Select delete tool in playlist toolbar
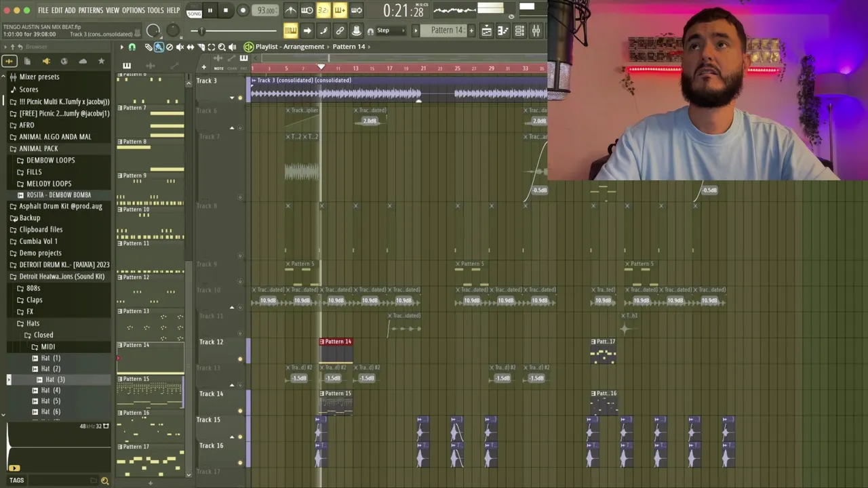The image size is (868, 488). [169, 47]
